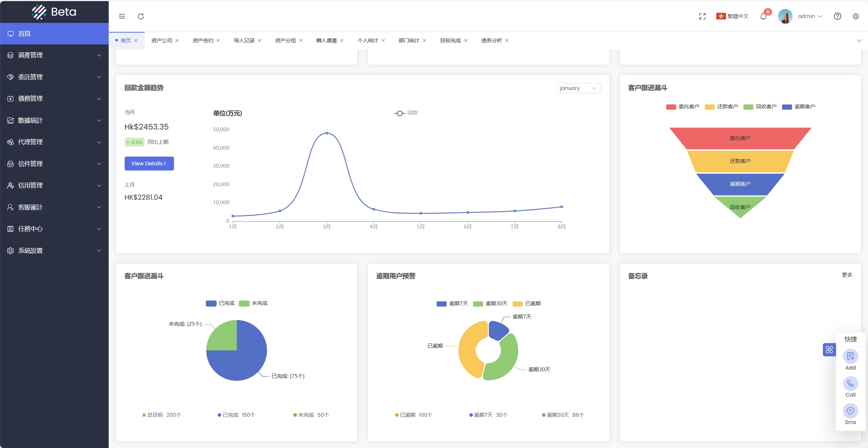Toggle 回收客户 green legend in funnel
The image size is (868, 448).
point(760,107)
